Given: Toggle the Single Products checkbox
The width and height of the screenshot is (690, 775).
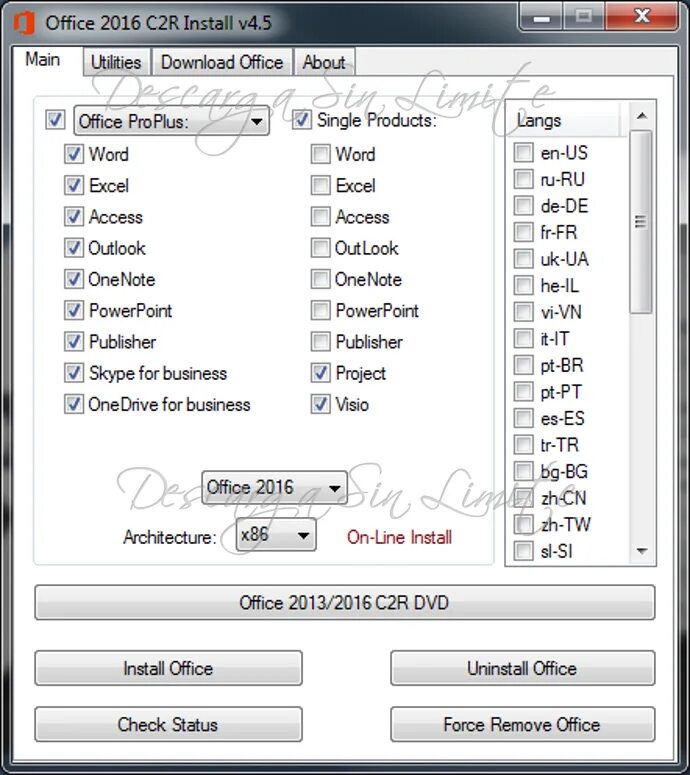Looking at the screenshot, I should 301,120.
